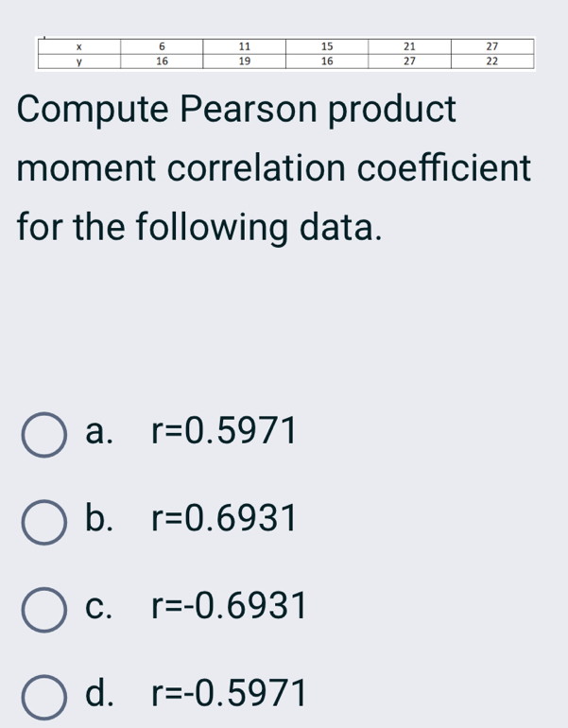568x728 pixels.
Task: Click the x row header cell
Action: 79,45
